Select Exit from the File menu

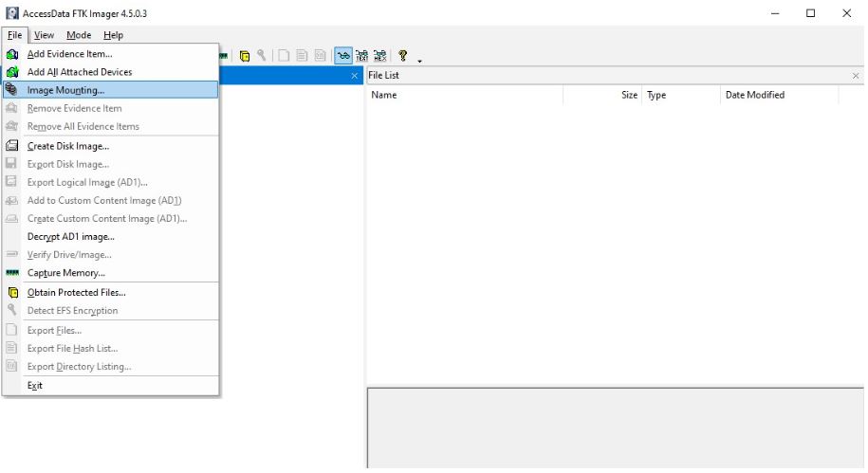tap(110, 386)
